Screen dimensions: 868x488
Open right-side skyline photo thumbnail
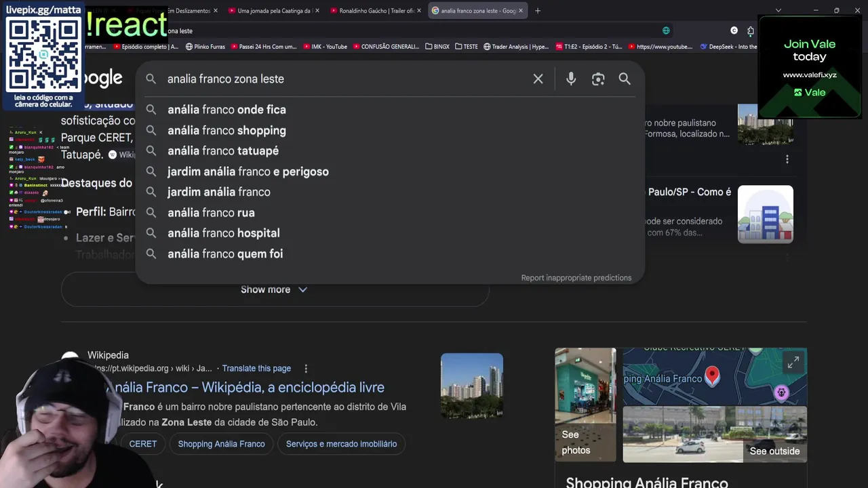(x=766, y=124)
